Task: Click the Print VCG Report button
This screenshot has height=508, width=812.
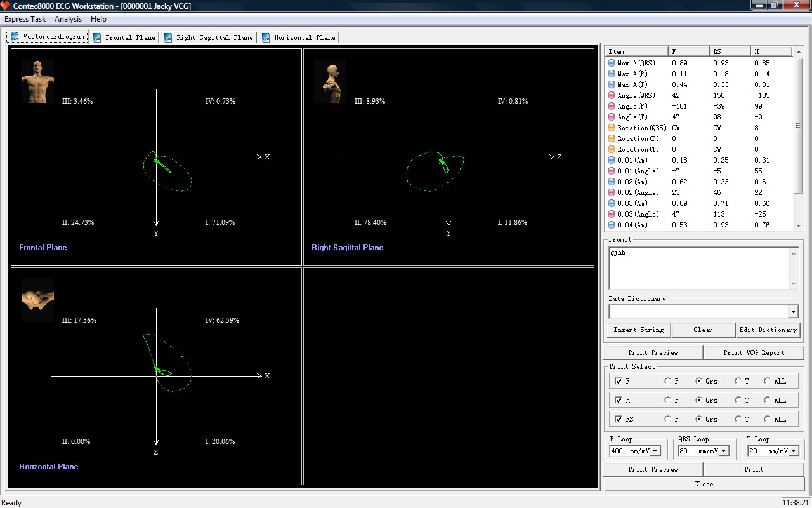Action: [754, 352]
